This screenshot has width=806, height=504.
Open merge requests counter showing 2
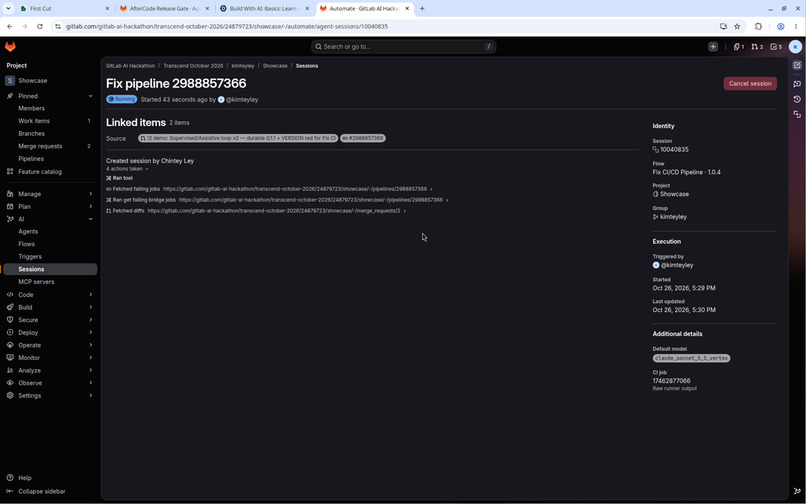pos(757,47)
